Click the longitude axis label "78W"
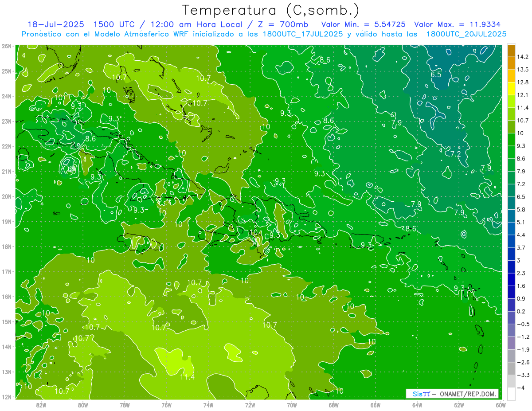Image resolution: width=532 pixels, height=411 pixels. [x=125, y=405]
